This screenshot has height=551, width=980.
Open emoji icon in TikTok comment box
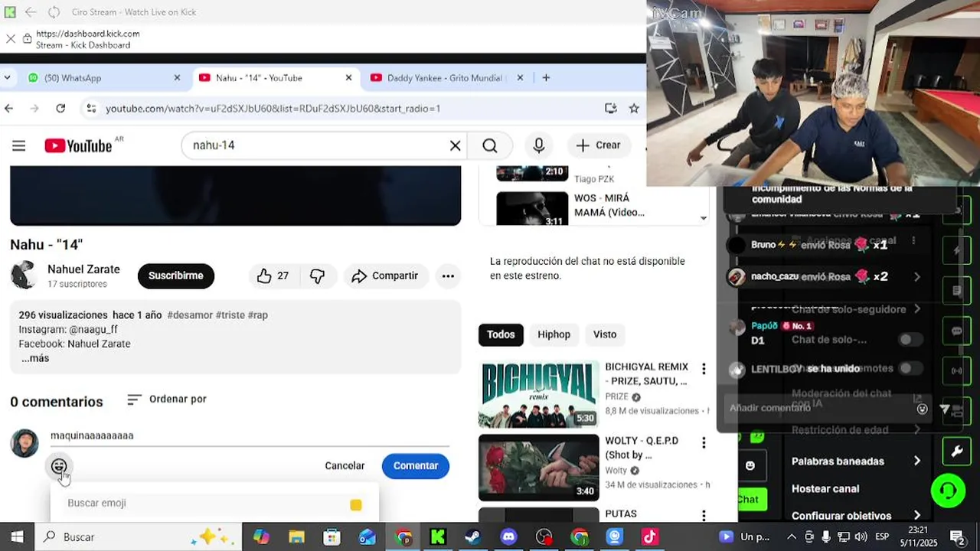[922, 409]
